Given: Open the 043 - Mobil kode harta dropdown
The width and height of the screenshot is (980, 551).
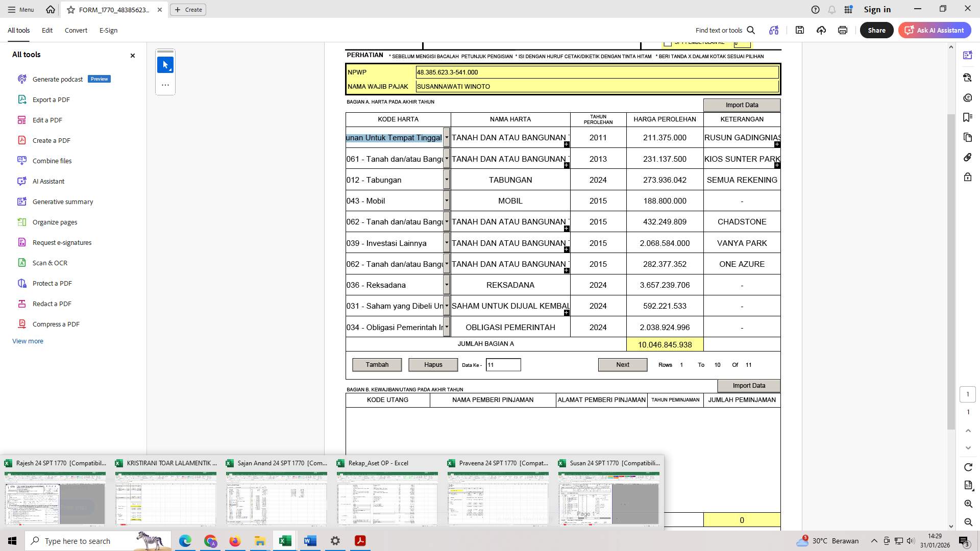Looking at the screenshot, I should [447, 201].
